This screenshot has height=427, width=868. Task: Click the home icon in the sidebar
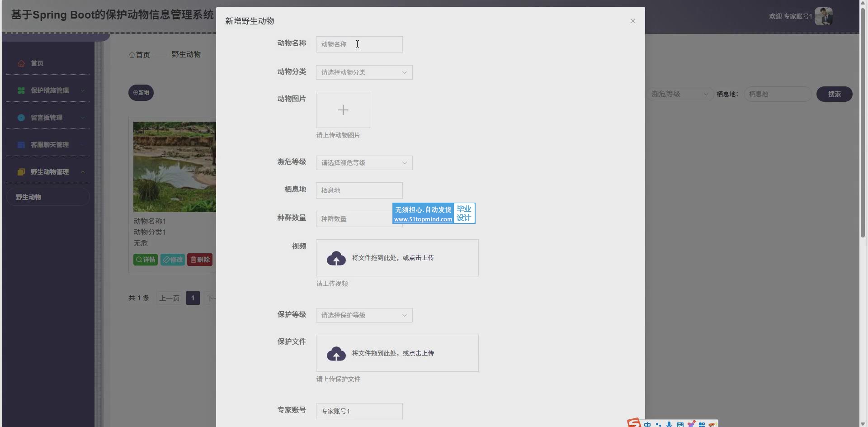[21, 63]
